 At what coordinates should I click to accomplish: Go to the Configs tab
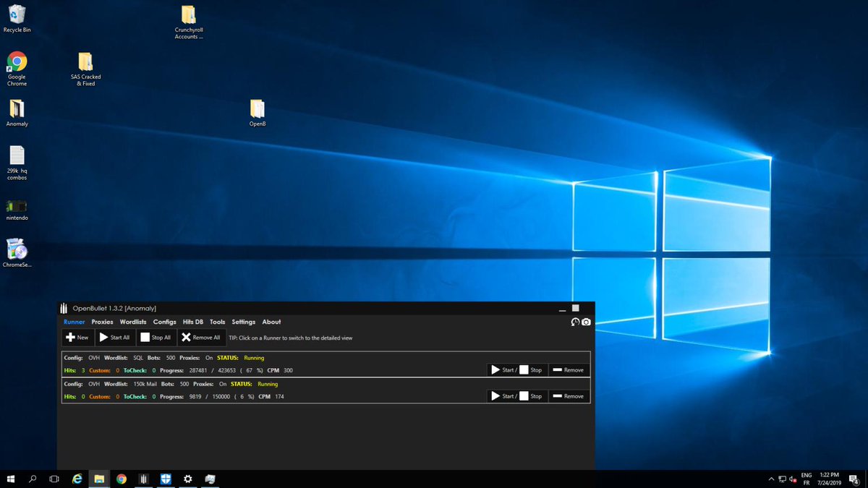tap(164, 322)
